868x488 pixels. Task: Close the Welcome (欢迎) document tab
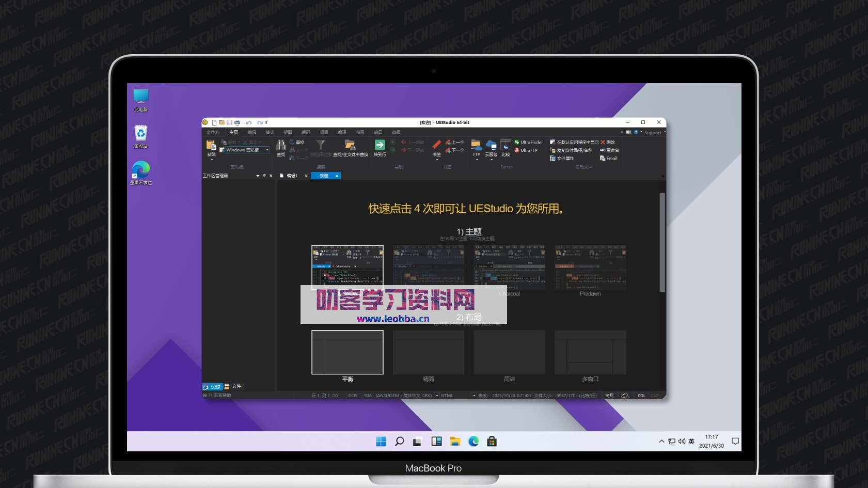[337, 176]
